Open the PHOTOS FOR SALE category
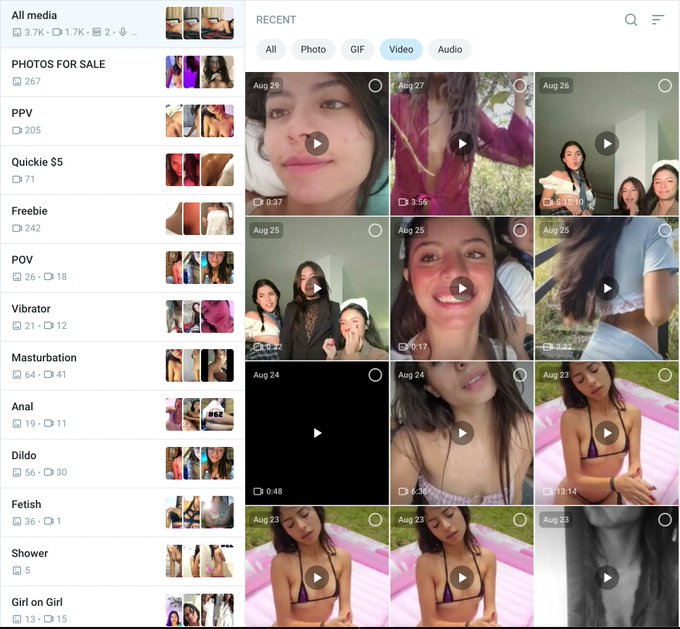Viewport: 680px width, 629px height. point(122,72)
